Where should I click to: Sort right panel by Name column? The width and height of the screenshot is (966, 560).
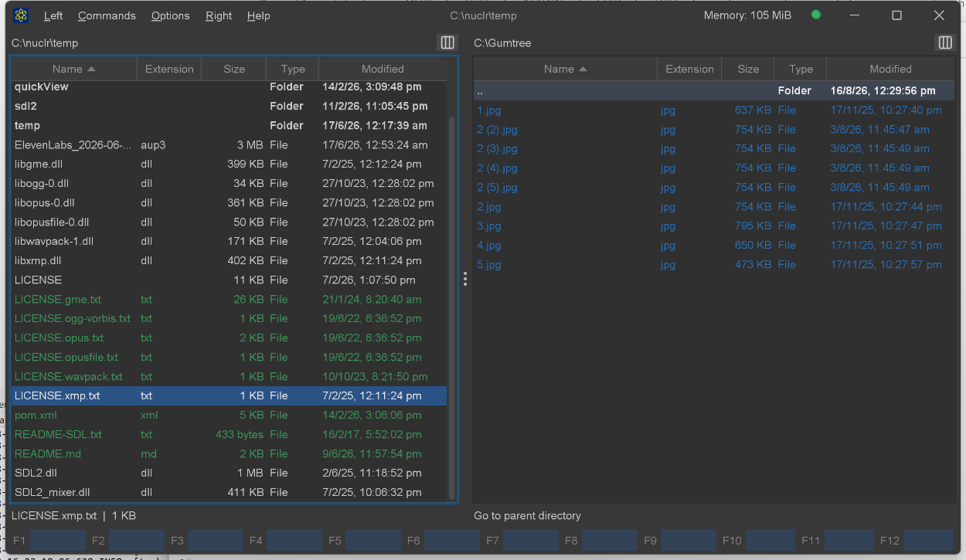tap(565, 69)
